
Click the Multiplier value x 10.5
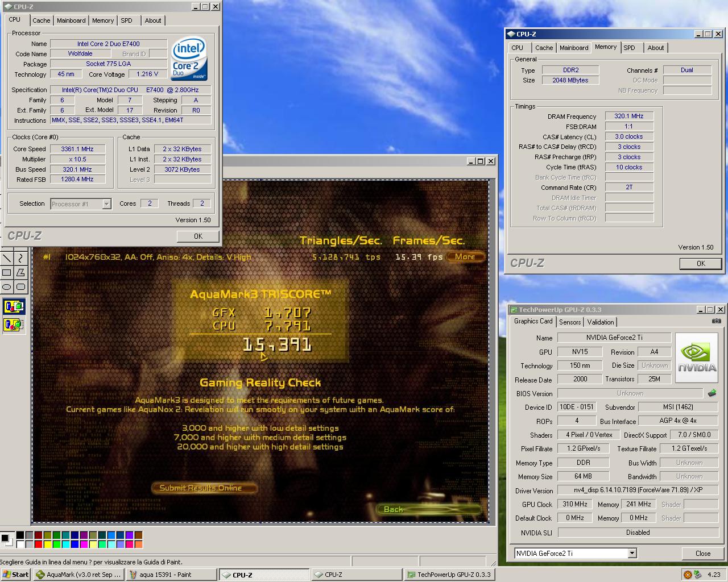click(x=77, y=159)
